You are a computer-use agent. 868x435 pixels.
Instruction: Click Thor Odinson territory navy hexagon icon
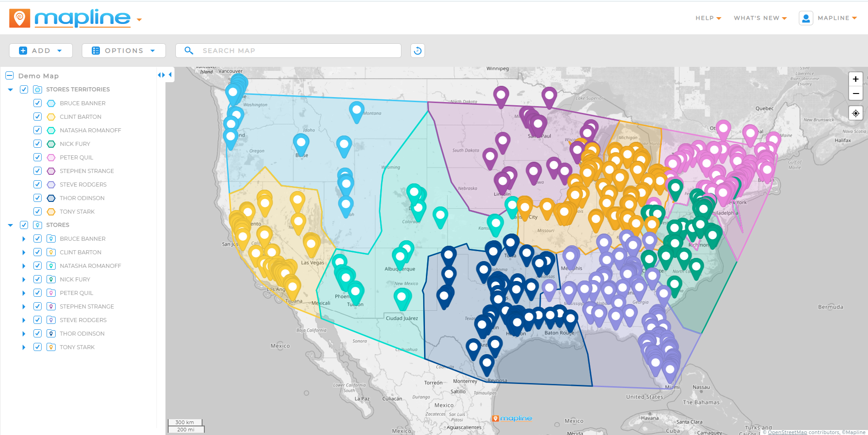pyautogui.click(x=51, y=198)
